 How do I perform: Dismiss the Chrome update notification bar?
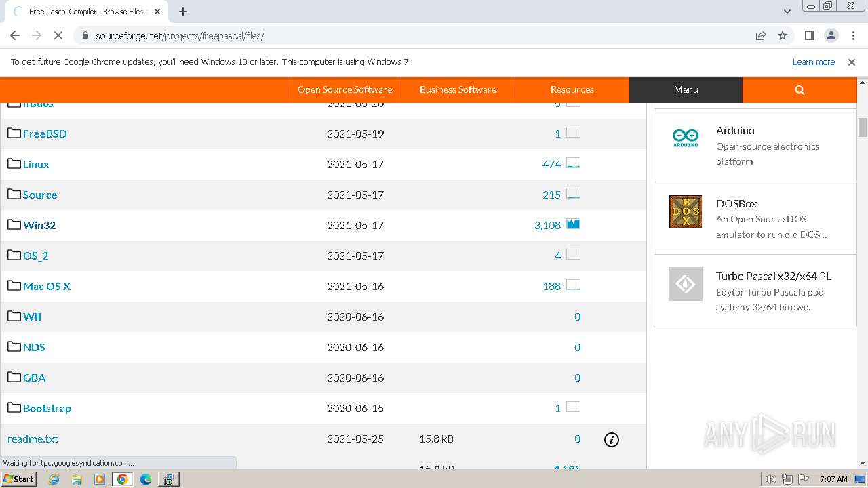tap(852, 62)
